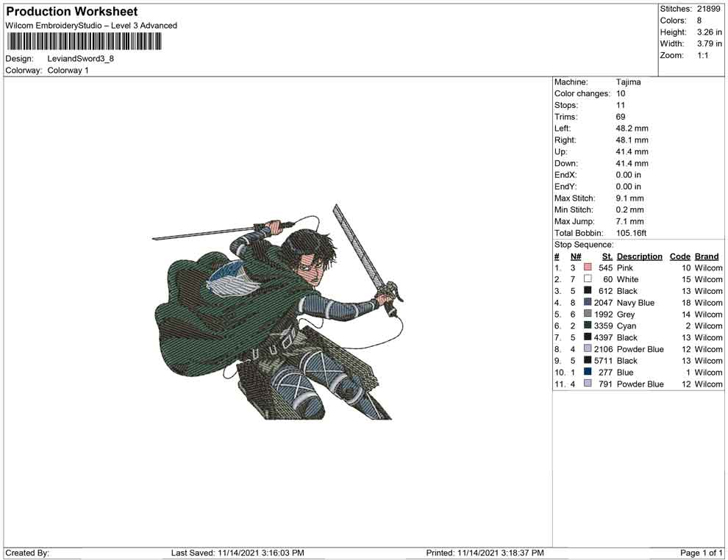Click the Pink color swatch in stop 1
Screen dimensions: 728x560
pos(588,268)
